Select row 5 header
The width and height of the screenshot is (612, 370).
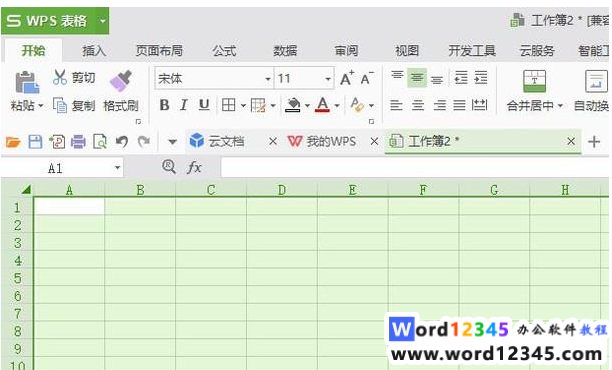pos(18,278)
